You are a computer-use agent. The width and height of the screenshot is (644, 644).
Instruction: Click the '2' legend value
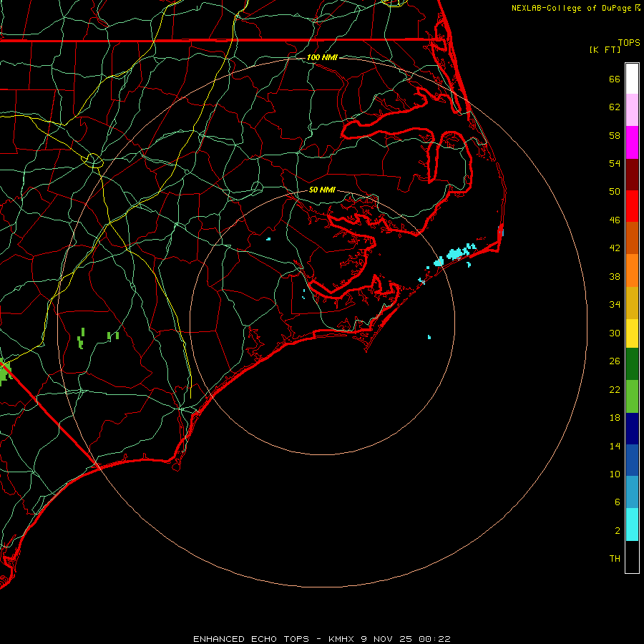coord(618,530)
